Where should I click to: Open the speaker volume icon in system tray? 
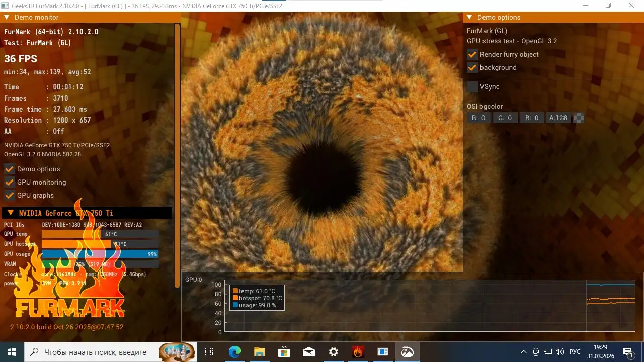[560, 352]
